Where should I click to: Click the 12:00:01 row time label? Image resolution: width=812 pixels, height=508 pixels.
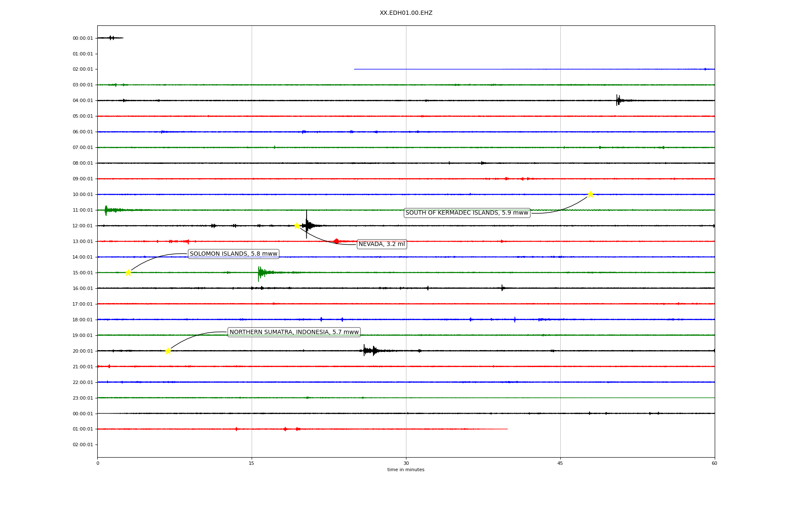(x=82, y=226)
